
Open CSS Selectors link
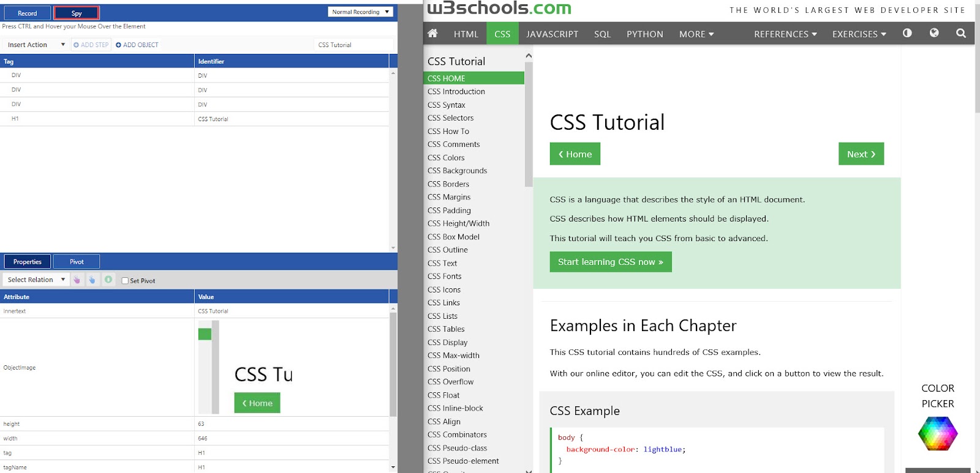(450, 118)
